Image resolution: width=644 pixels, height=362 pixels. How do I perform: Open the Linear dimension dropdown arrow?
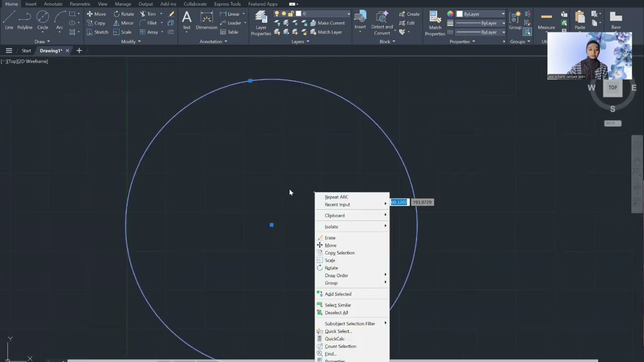tap(244, 14)
